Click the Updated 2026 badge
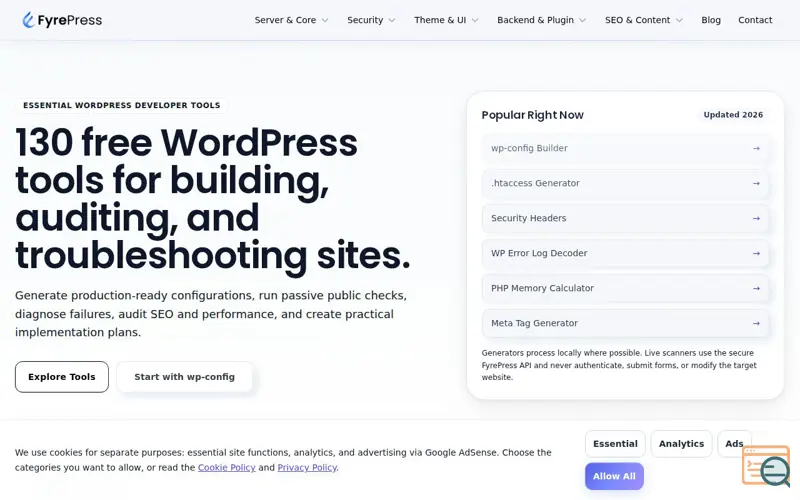This screenshot has height=500, width=800. [x=733, y=115]
